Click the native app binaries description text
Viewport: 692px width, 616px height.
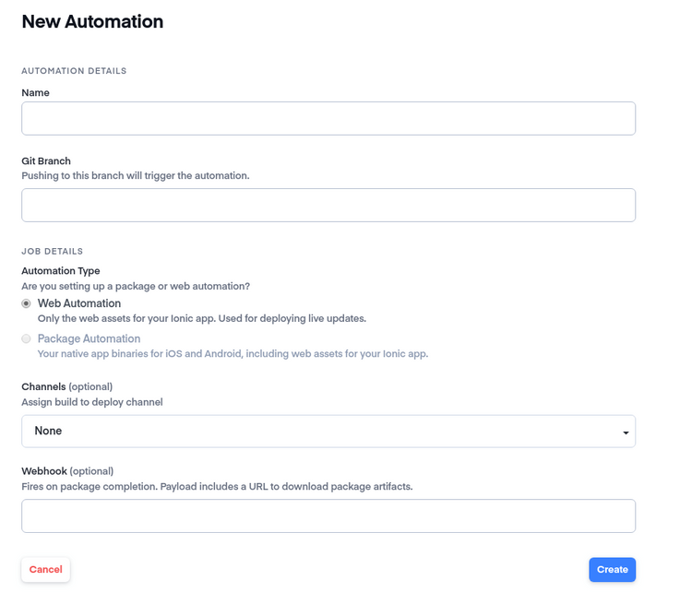(233, 353)
